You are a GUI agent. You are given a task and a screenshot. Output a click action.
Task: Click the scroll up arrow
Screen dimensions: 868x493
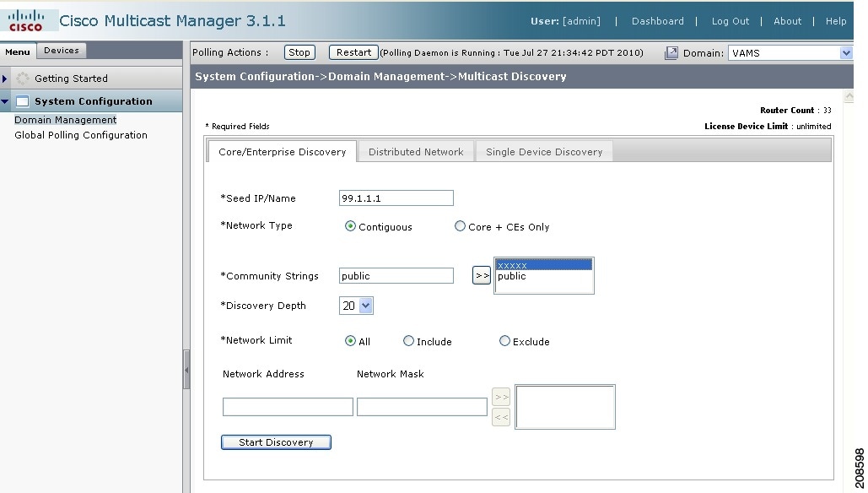point(849,96)
